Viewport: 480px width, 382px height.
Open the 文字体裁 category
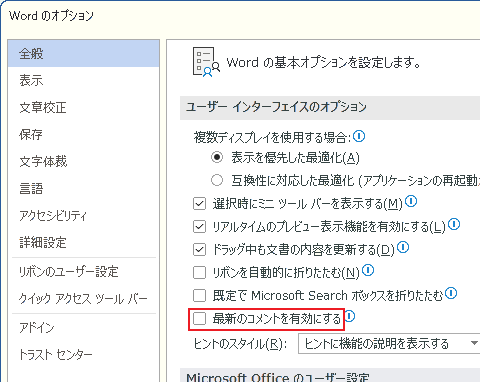click(83, 161)
